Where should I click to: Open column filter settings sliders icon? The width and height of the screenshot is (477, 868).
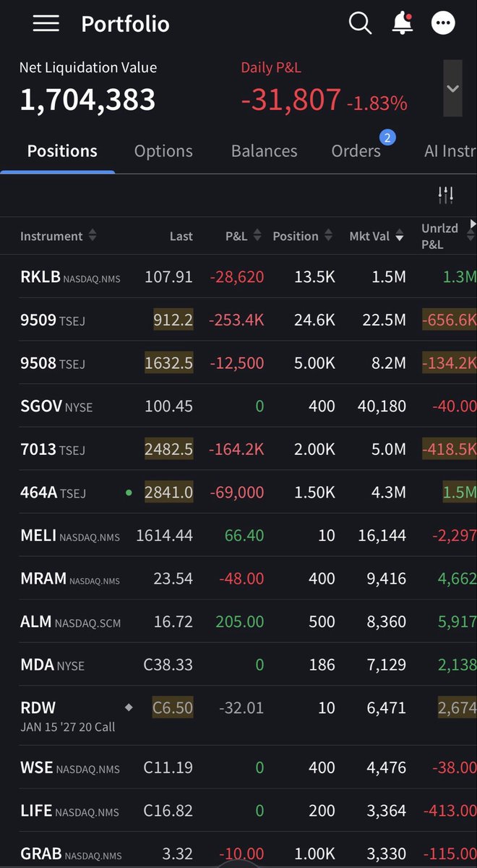tap(446, 194)
